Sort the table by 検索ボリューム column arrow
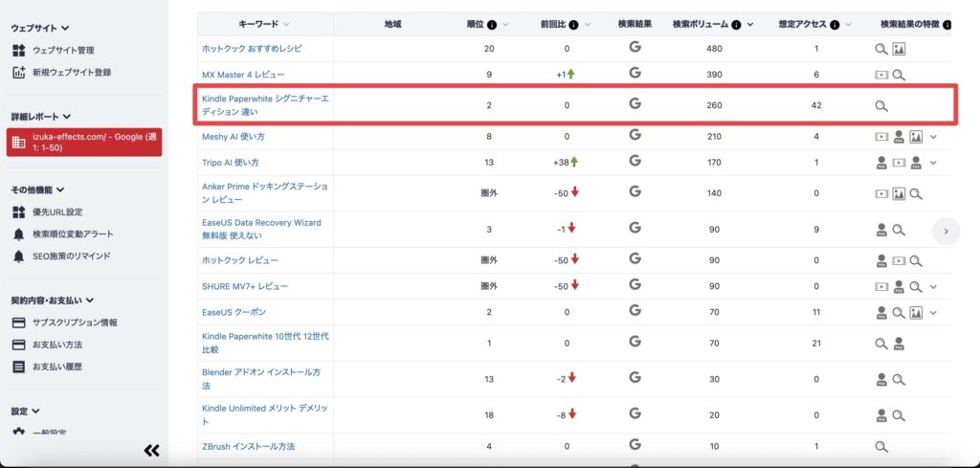 (x=749, y=24)
